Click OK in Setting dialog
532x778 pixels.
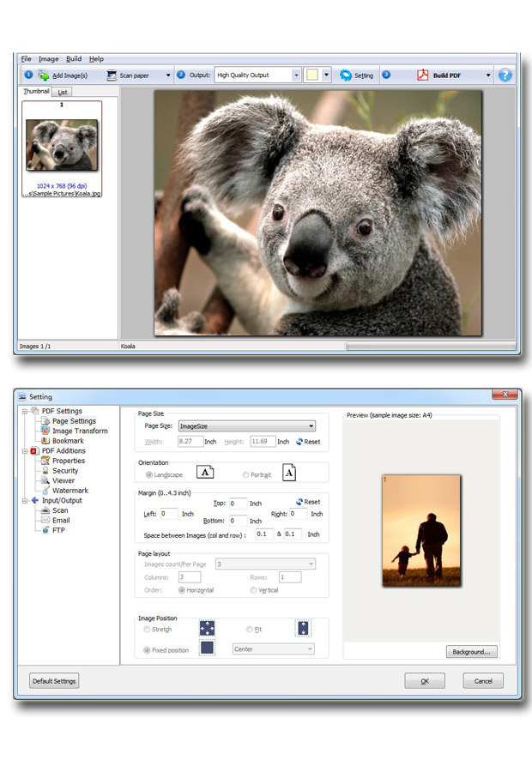pos(425,681)
